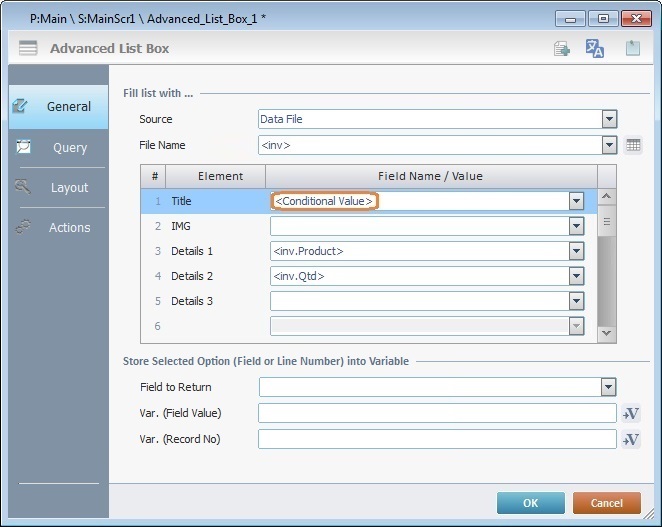
Task: Expand the Source dropdown
Action: pos(609,119)
